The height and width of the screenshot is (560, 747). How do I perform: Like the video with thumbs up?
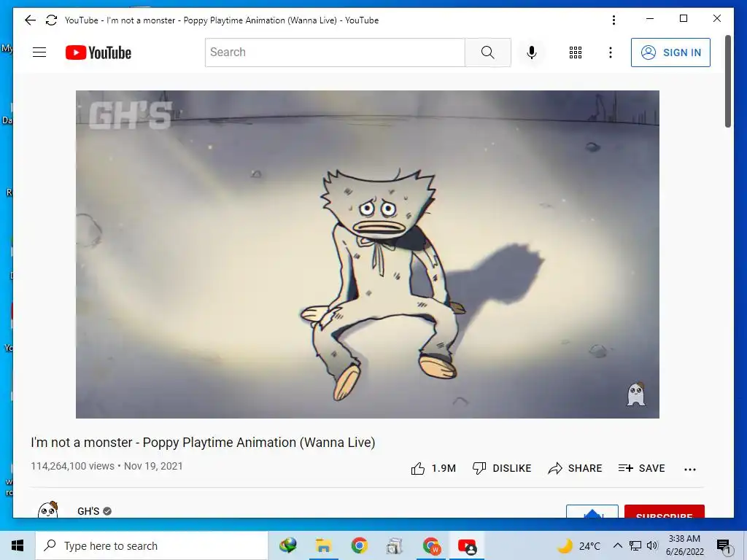[x=433, y=469]
